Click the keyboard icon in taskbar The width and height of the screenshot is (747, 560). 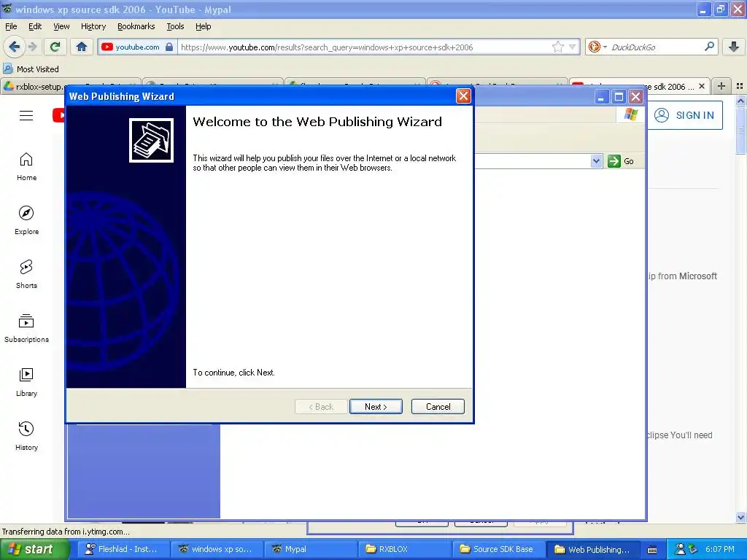(x=652, y=550)
